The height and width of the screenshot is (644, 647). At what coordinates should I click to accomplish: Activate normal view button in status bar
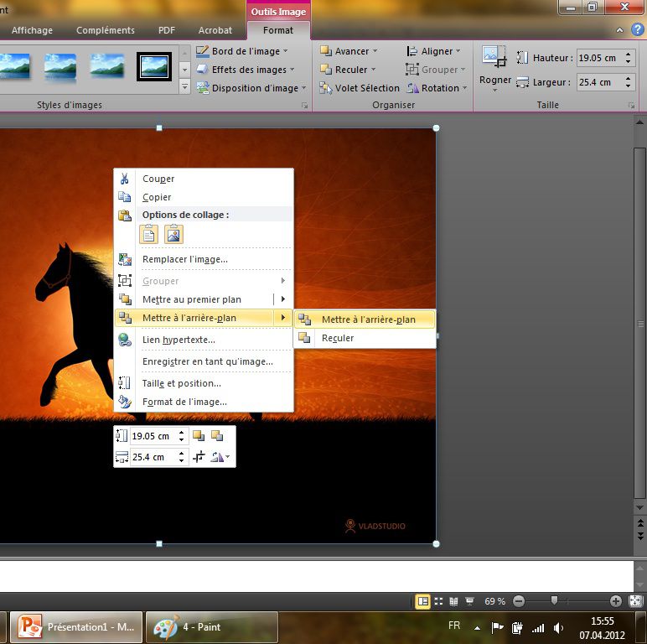click(423, 601)
